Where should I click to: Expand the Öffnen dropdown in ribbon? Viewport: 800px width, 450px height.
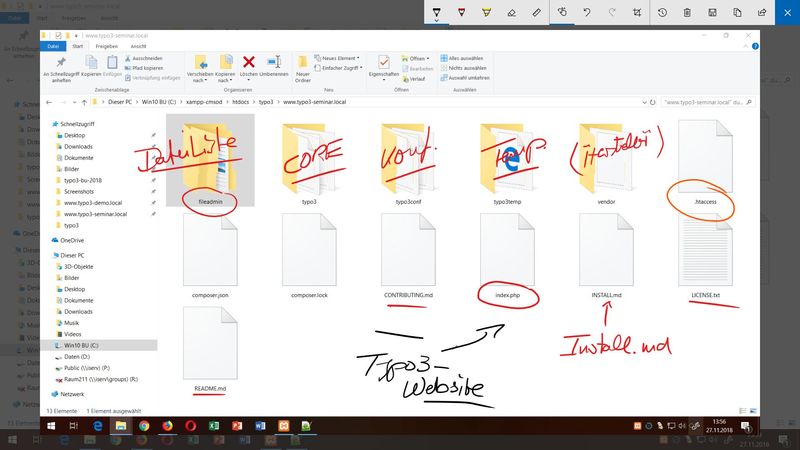tap(418, 59)
